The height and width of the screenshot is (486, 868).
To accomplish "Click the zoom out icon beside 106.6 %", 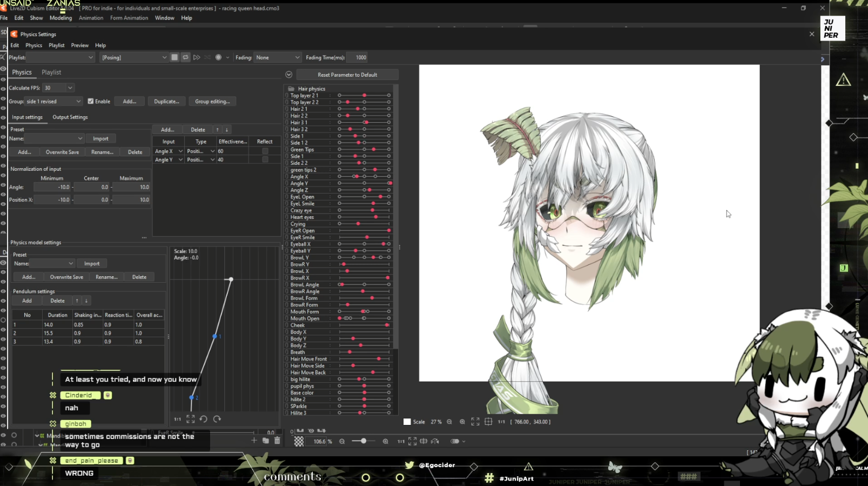I will point(342,441).
